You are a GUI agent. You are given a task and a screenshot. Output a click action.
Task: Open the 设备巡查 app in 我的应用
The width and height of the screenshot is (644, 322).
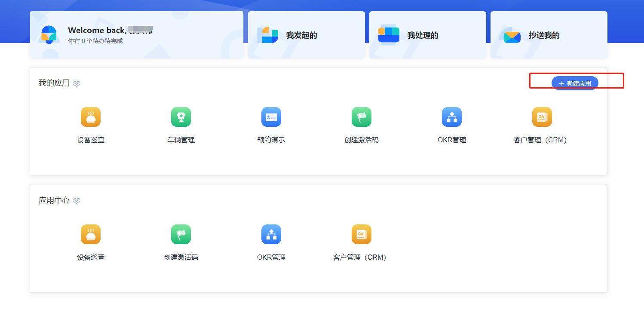pyautogui.click(x=91, y=117)
